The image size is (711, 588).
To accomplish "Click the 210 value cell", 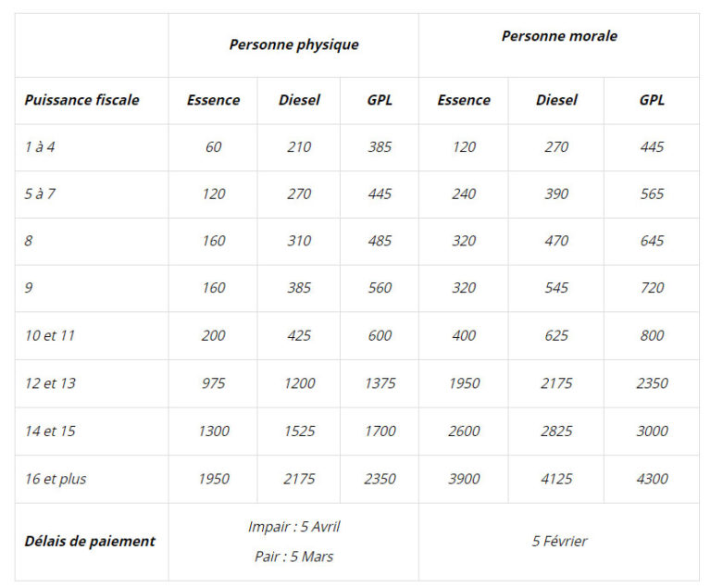I will click(299, 147).
